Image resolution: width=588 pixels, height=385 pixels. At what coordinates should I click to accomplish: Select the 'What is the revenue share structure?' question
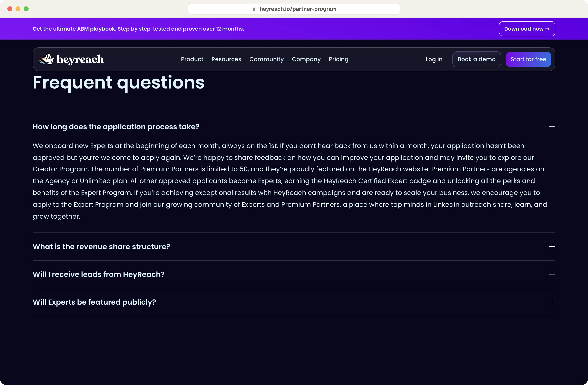(x=101, y=247)
